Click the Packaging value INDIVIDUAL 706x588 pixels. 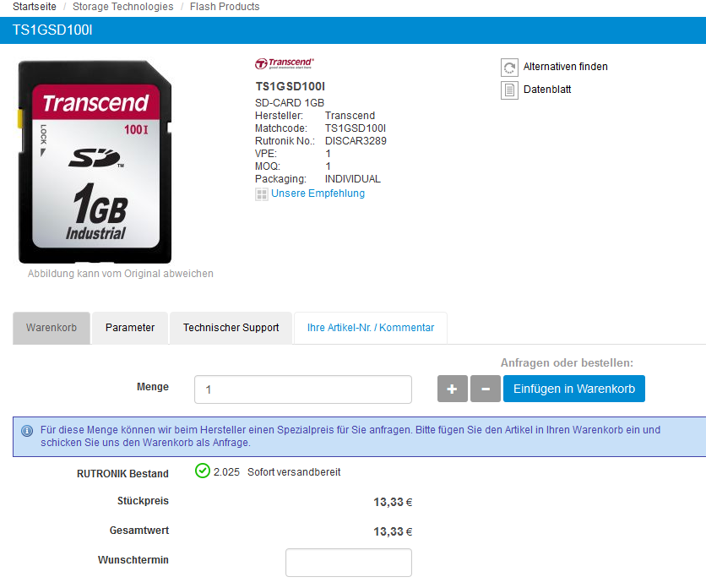click(x=352, y=179)
